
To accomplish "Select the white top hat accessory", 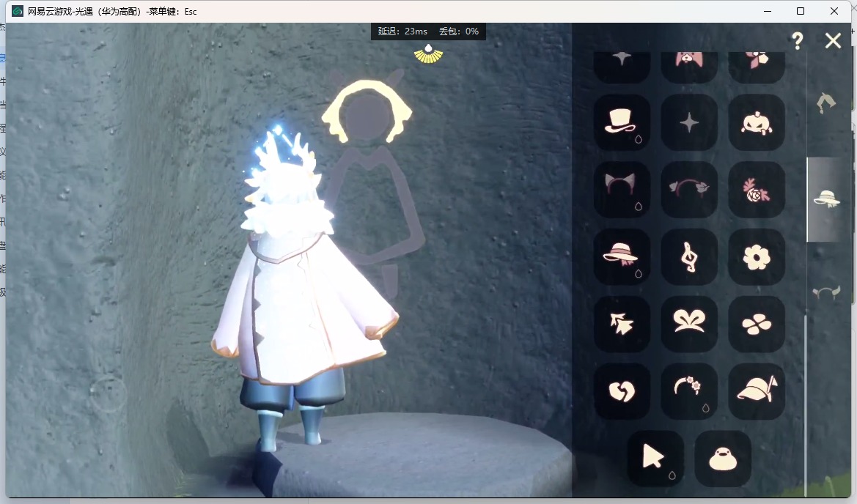I will (622, 122).
